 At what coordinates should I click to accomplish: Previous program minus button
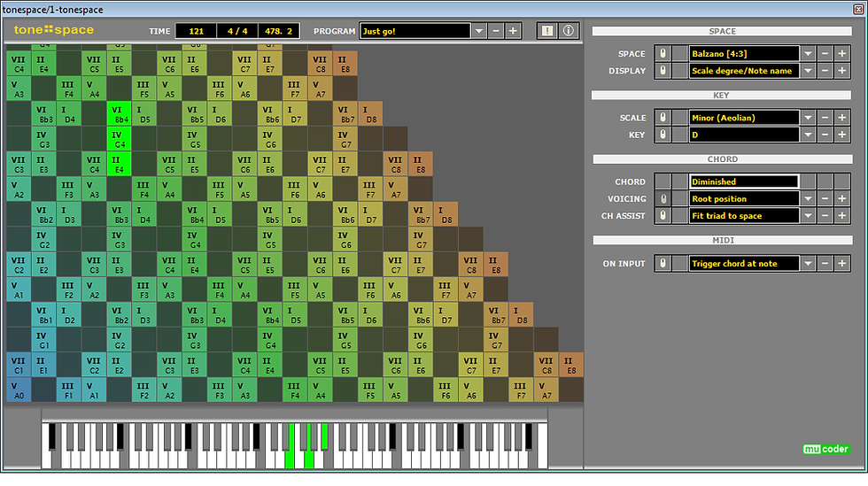[496, 31]
